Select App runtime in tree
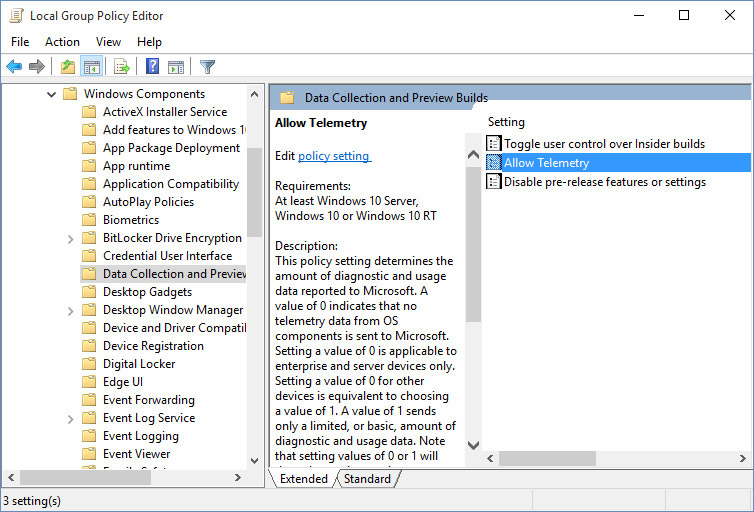754x512 pixels. tap(137, 166)
